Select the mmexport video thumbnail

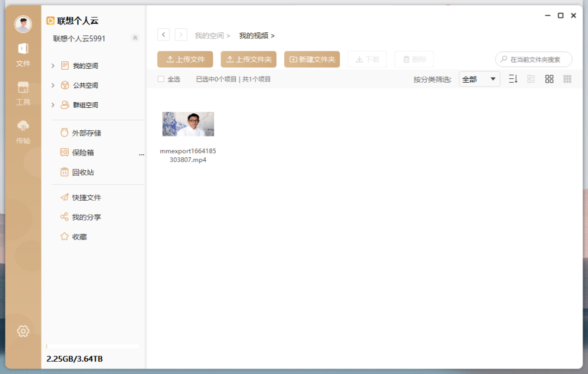pos(188,124)
